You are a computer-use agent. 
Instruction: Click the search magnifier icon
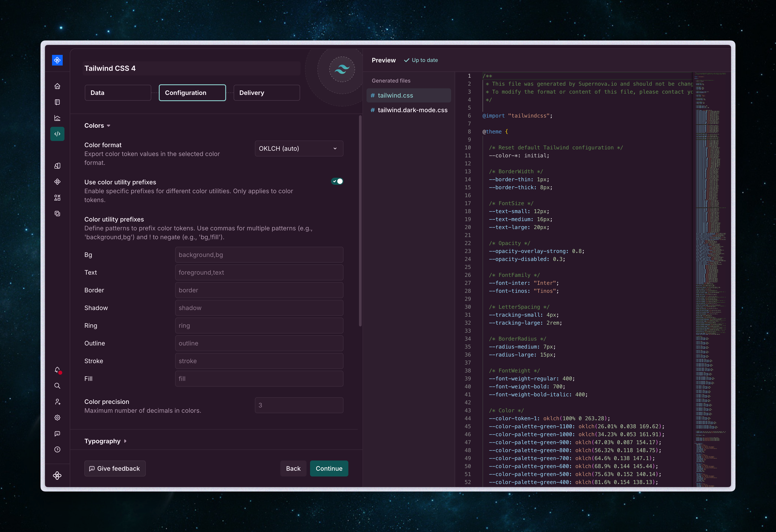[57, 386]
